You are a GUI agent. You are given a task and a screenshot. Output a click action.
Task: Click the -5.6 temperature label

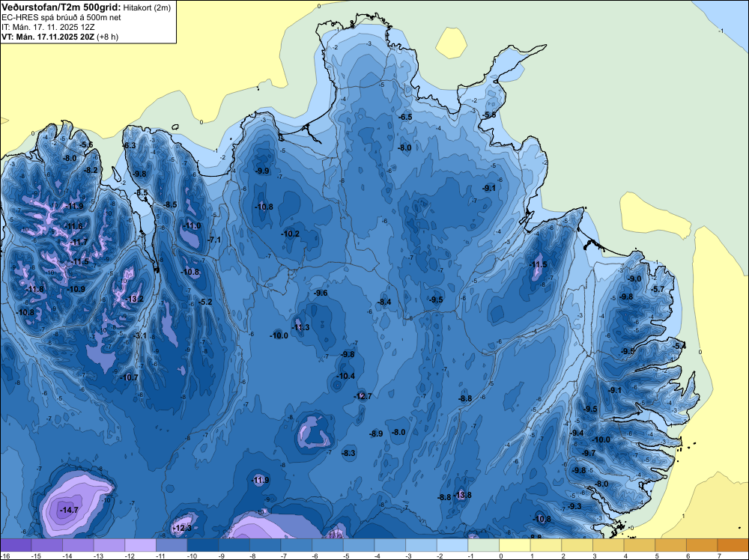click(86, 145)
